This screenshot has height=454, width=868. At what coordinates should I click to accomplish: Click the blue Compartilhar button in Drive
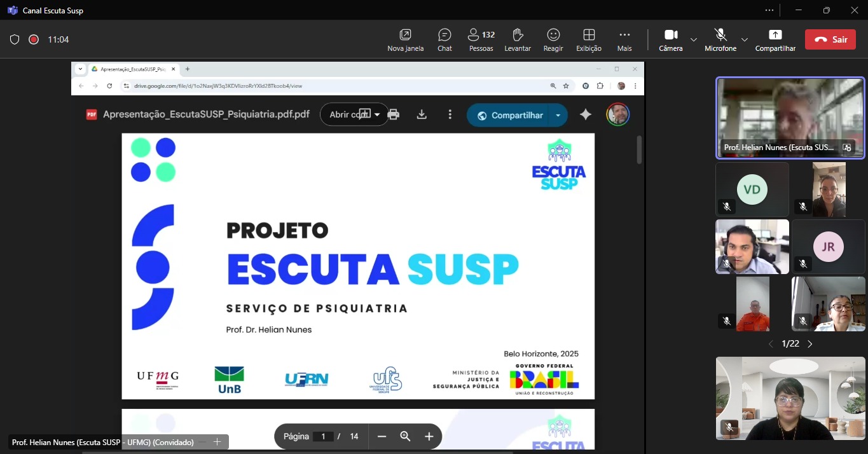(511, 115)
